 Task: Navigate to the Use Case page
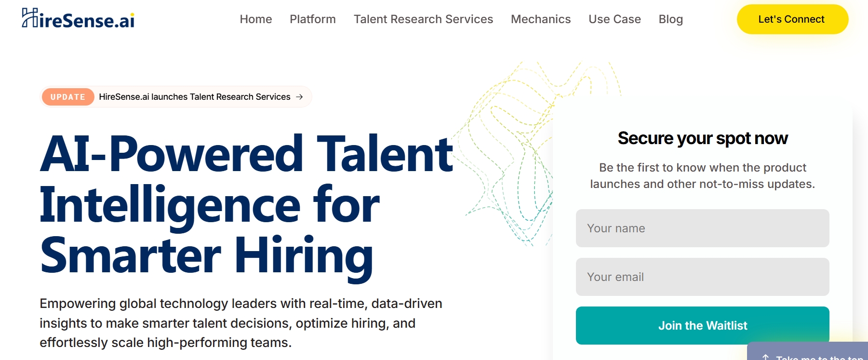(x=614, y=19)
